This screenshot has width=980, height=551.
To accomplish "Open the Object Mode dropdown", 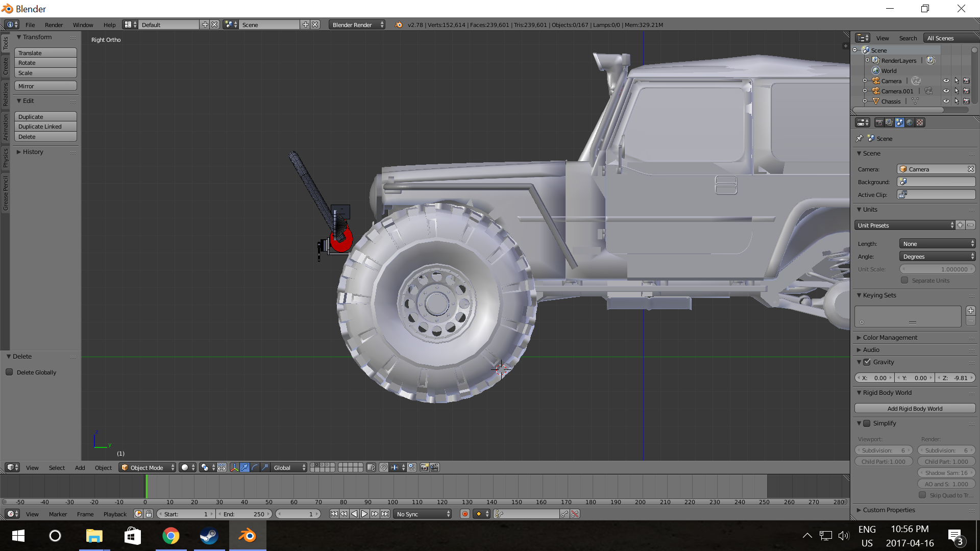I will 147,467.
